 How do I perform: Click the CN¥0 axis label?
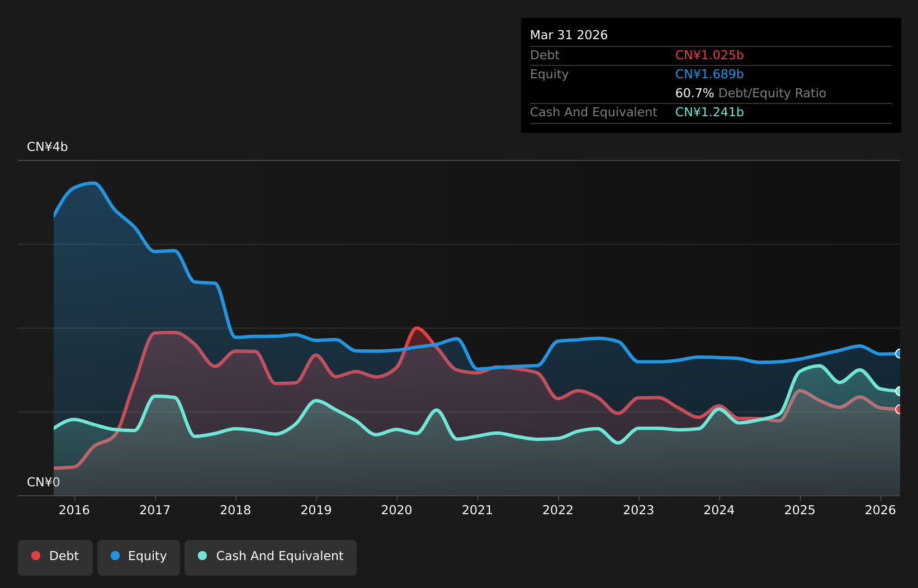coord(44,482)
